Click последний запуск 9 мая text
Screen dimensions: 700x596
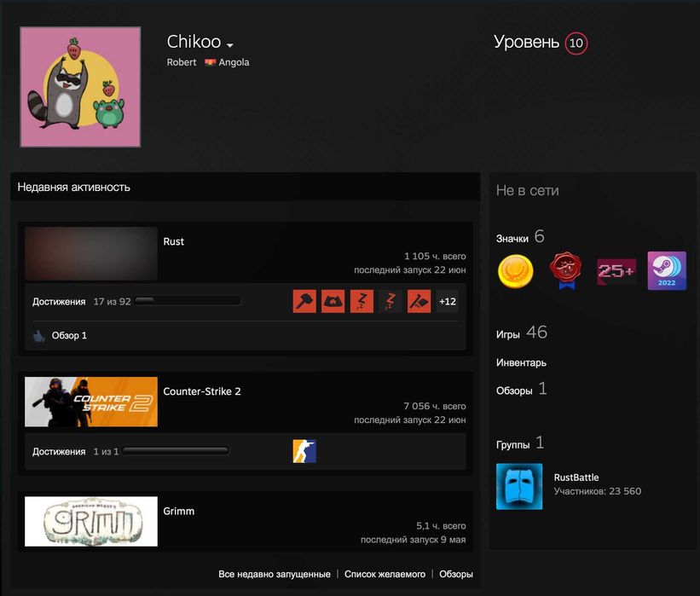tap(413, 540)
